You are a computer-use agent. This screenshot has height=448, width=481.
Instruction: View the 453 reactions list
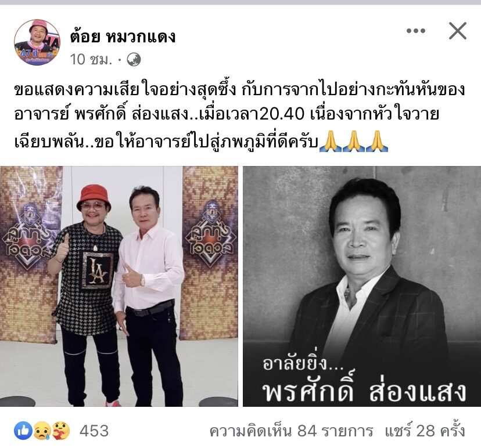[x=94, y=431]
